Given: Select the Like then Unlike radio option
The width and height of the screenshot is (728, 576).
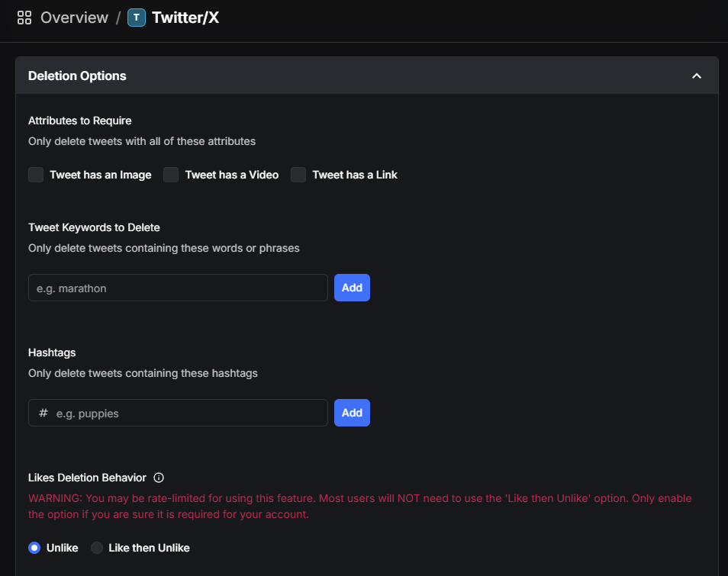Looking at the screenshot, I should tap(97, 548).
